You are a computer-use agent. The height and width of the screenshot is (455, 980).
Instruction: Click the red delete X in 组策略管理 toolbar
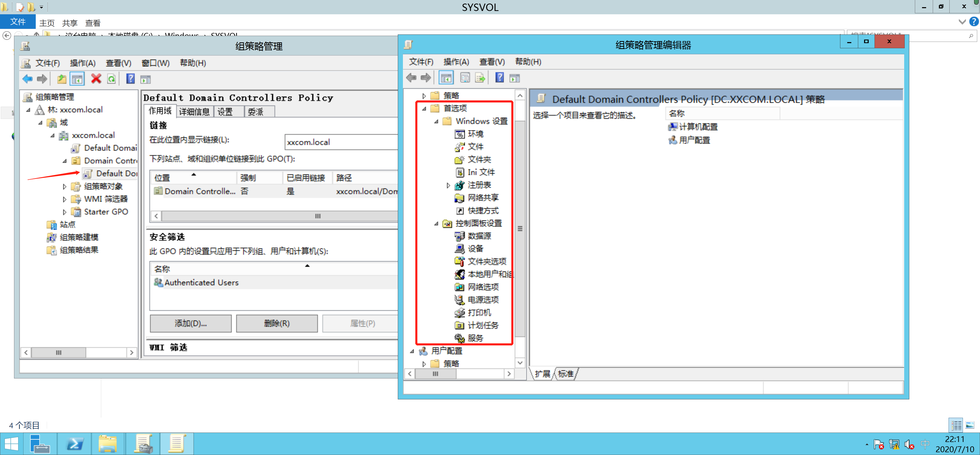96,79
